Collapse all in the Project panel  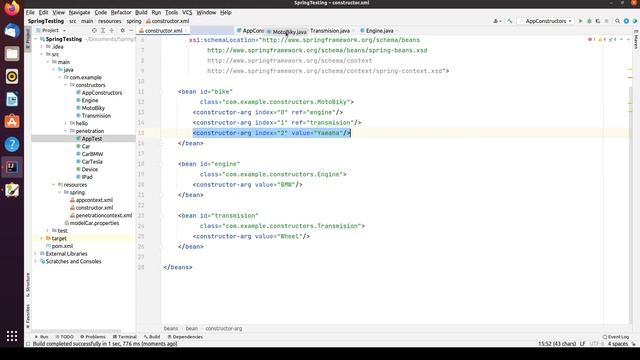[x=111, y=30]
